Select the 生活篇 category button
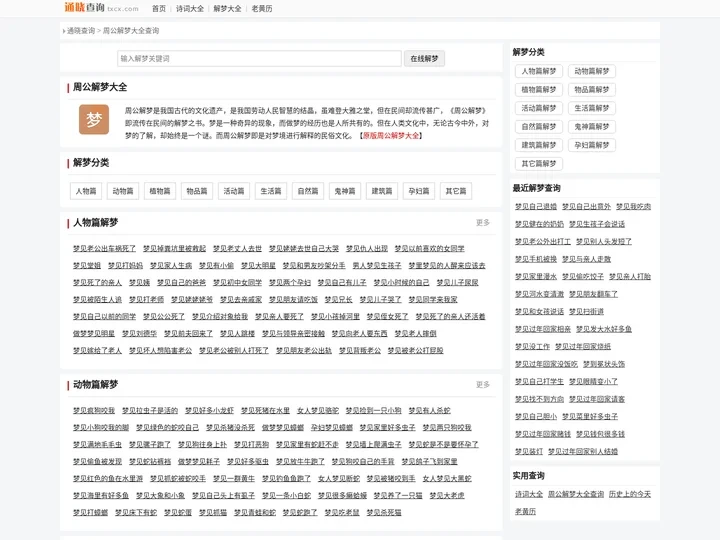The width and height of the screenshot is (720, 540). pyautogui.click(x=271, y=191)
